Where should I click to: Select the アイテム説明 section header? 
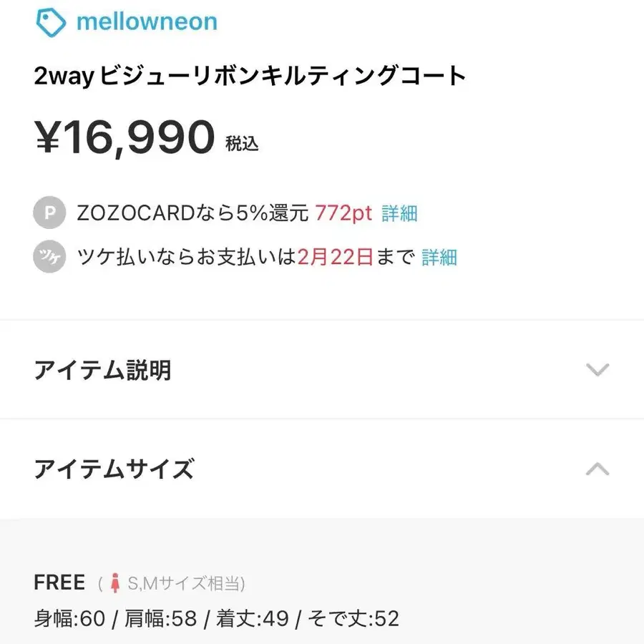[104, 371]
